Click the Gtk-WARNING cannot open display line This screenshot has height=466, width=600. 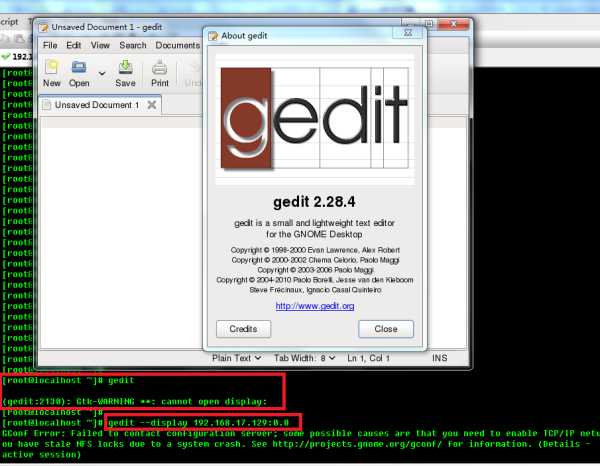pos(135,402)
